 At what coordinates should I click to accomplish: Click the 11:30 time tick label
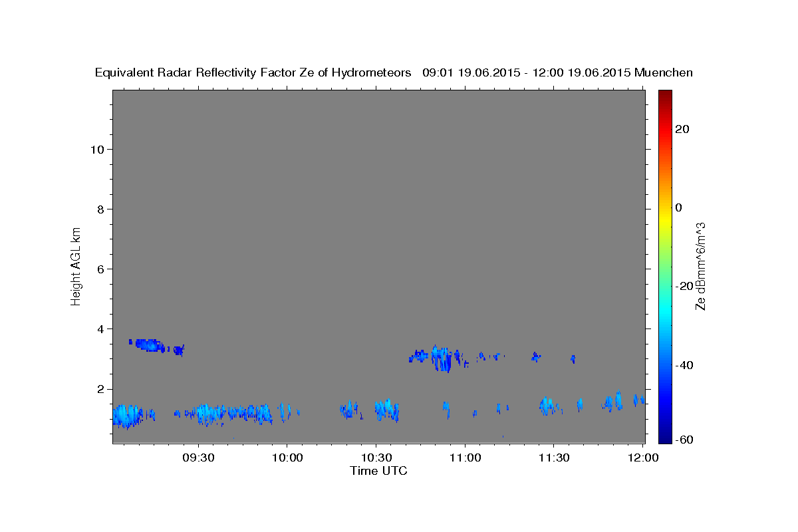554,458
